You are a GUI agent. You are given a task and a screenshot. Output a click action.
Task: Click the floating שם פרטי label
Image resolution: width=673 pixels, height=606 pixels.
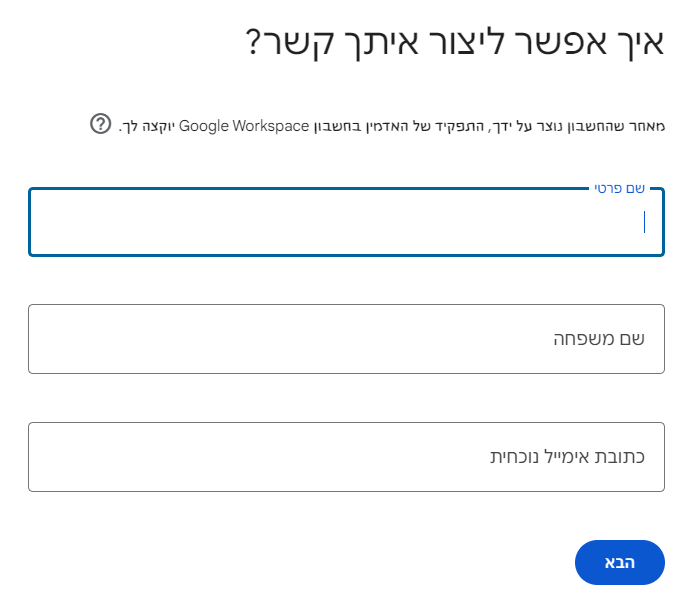pyautogui.click(x=620, y=188)
